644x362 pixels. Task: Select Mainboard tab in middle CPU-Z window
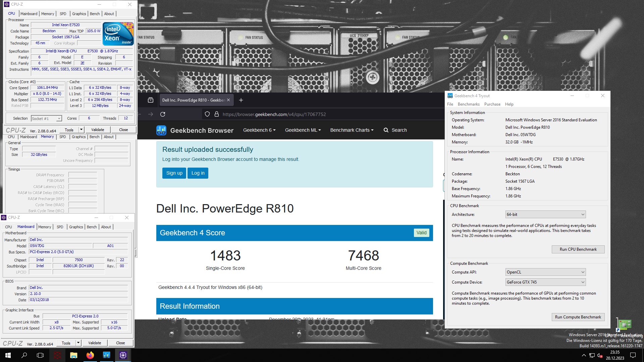29,137
